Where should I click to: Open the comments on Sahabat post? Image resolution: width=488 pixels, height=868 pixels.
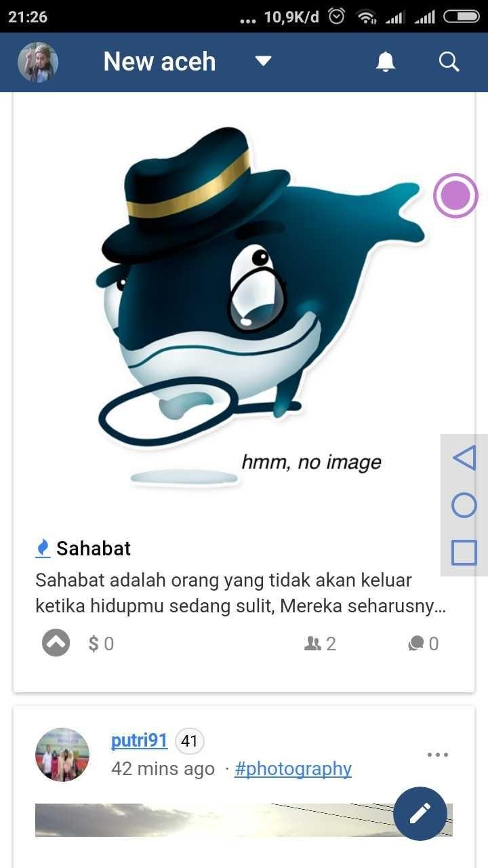[x=424, y=644]
